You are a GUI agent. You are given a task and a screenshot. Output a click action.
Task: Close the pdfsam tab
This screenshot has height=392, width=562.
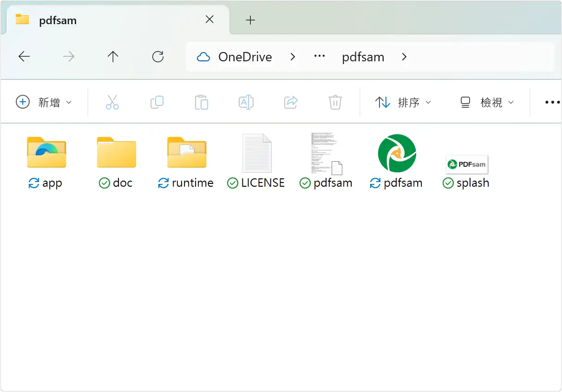pyautogui.click(x=209, y=20)
